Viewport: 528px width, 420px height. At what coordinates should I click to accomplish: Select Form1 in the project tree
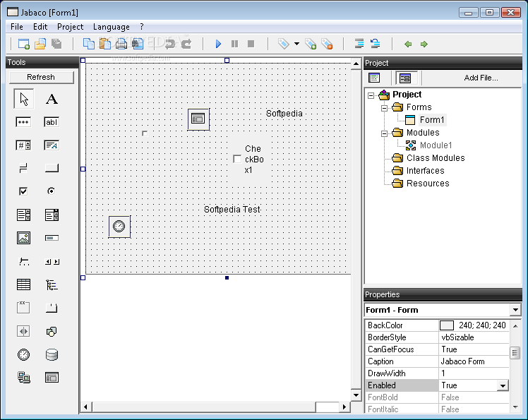(432, 120)
